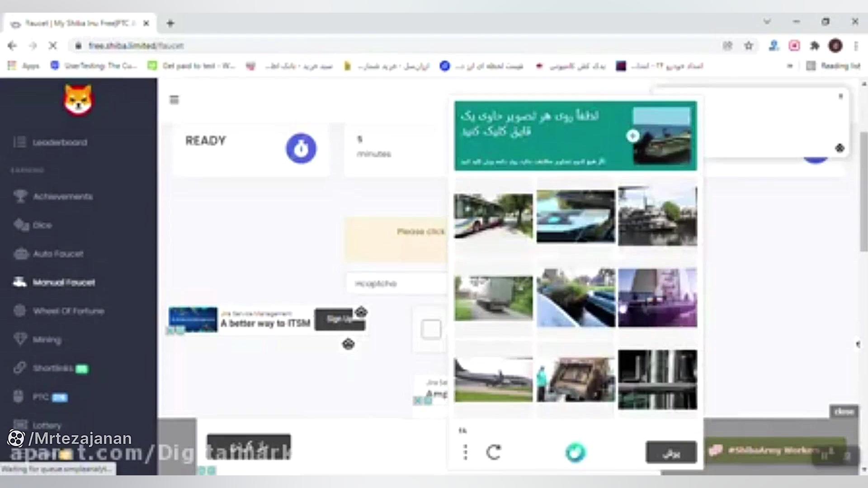
Task: Open the Reading list
Action: [x=833, y=66]
